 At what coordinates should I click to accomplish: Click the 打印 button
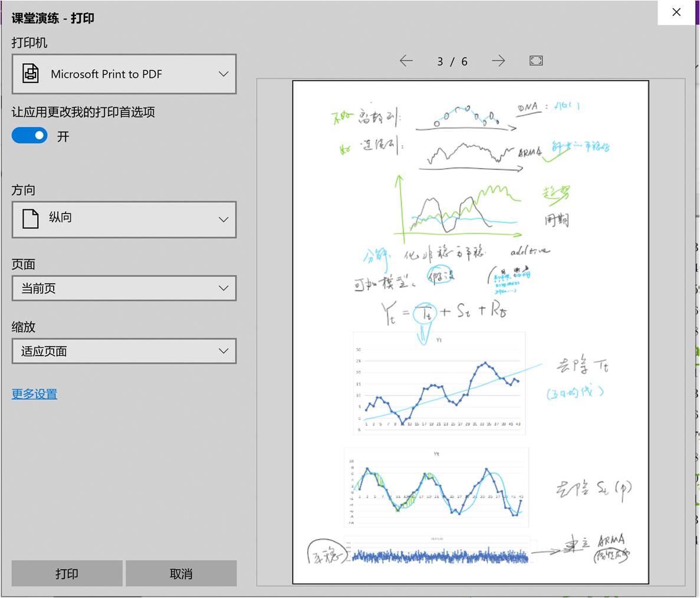[x=67, y=573]
